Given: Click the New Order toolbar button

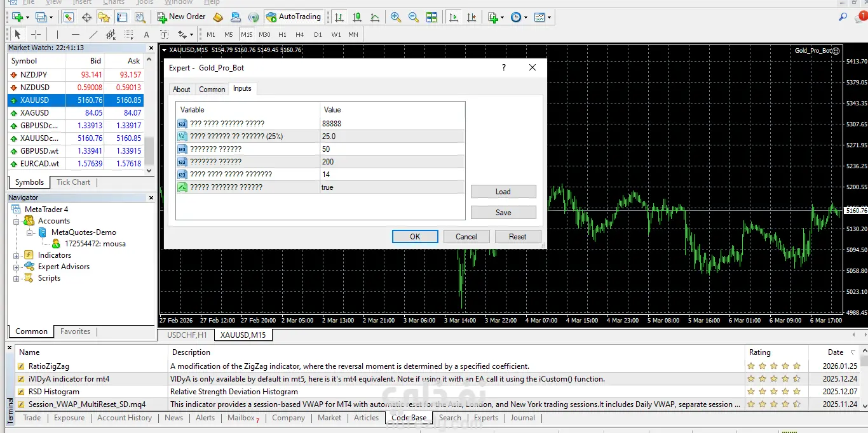Looking at the screenshot, I should (x=181, y=17).
